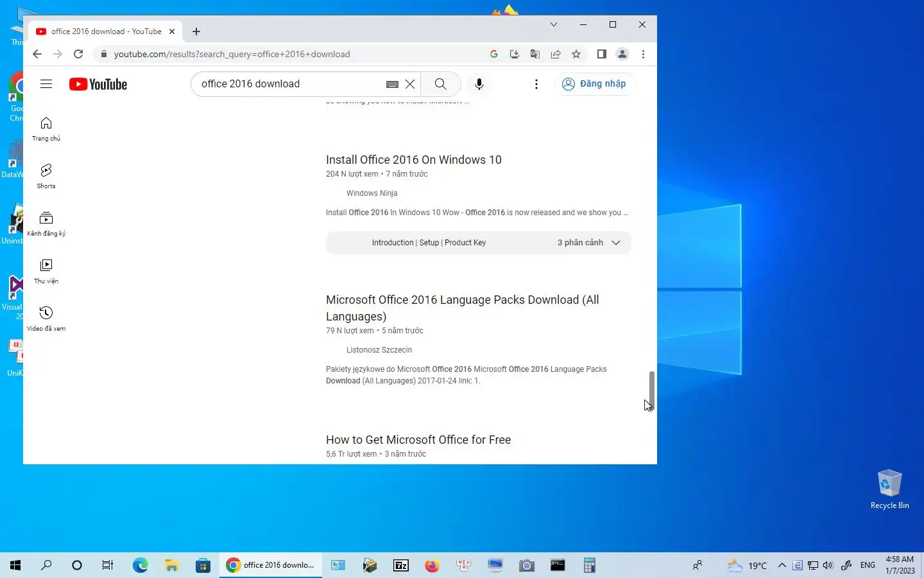The height and width of the screenshot is (578, 924).
Task: Click the Chrome address bar URL
Action: (232, 54)
